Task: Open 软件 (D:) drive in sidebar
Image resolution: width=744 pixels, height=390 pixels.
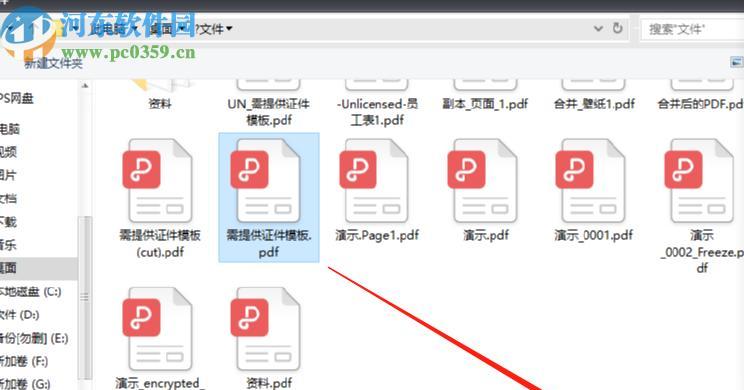Action: [19, 315]
